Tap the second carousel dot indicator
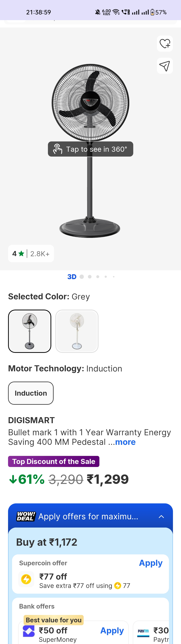The height and width of the screenshot is (644, 181). tap(90, 277)
